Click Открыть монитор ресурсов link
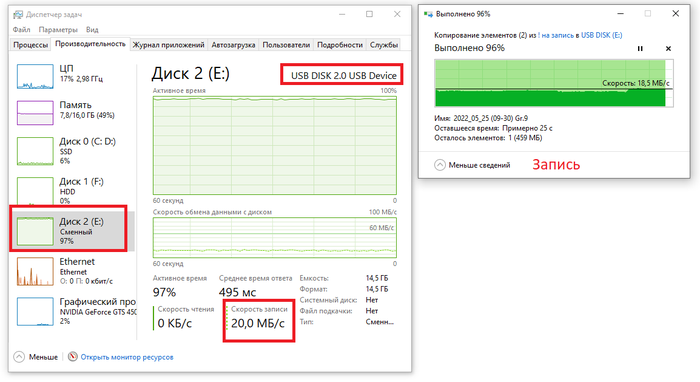The height and width of the screenshot is (382, 700). (x=127, y=357)
